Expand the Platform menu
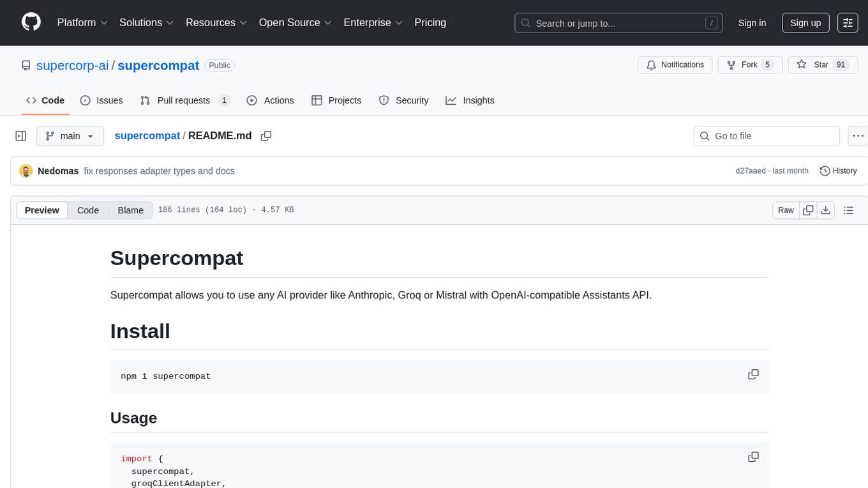The height and width of the screenshot is (488, 868). 82,22
